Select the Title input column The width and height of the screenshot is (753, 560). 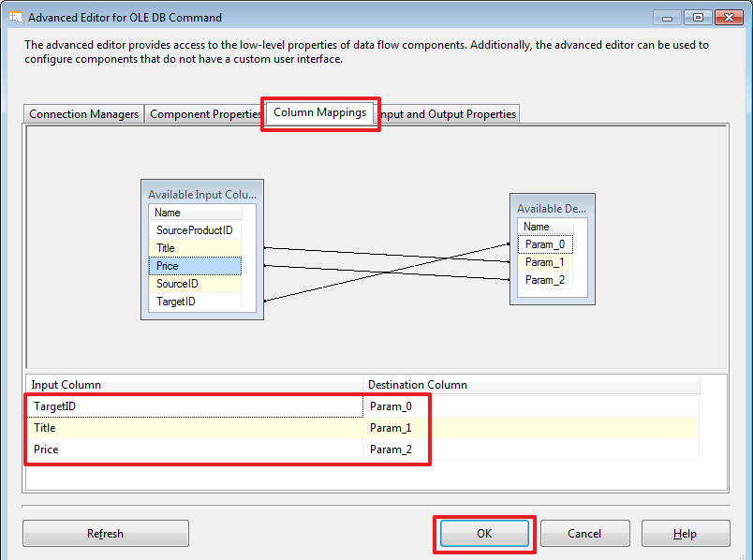click(195, 247)
